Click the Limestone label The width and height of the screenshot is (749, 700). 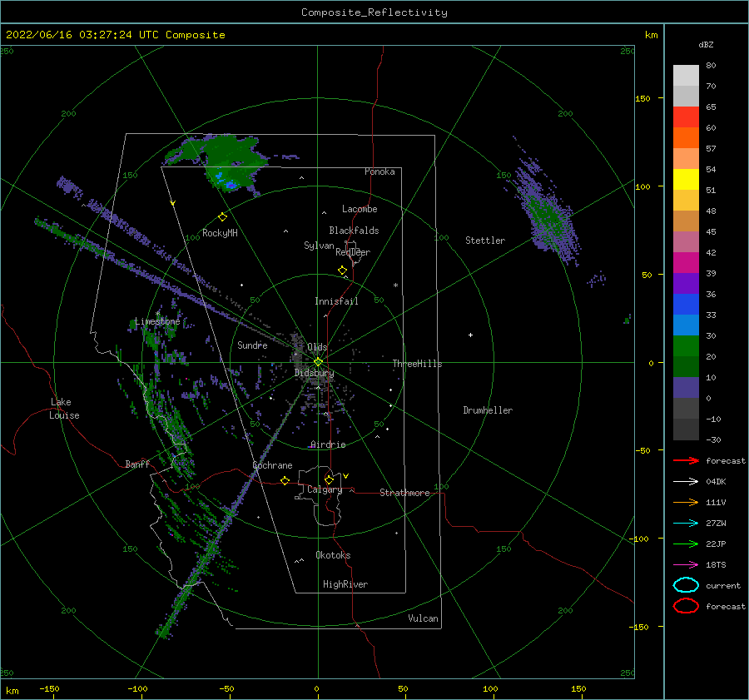click(x=157, y=321)
